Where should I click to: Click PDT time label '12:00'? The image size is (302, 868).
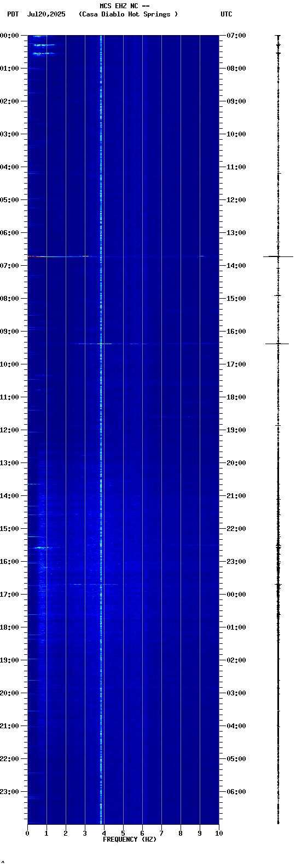9,430
